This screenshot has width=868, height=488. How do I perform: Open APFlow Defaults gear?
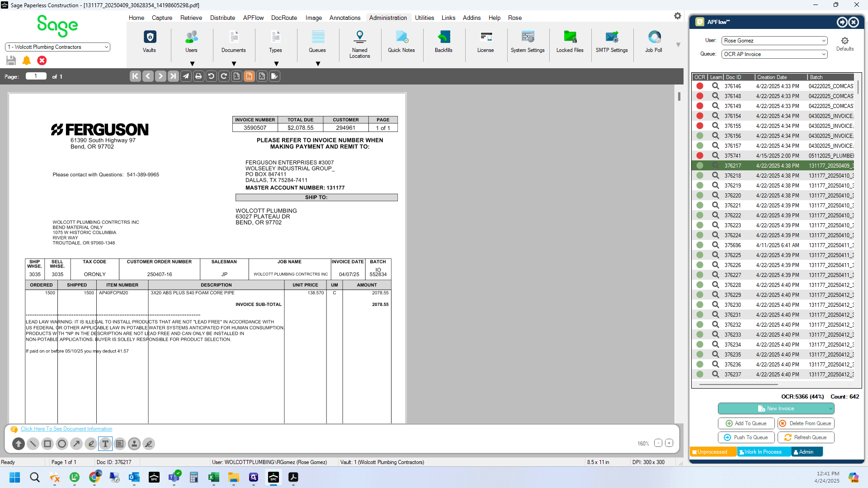[844, 43]
